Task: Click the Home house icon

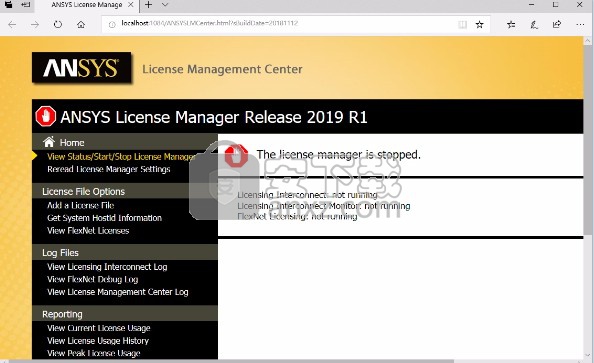Action: [x=49, y=142]
